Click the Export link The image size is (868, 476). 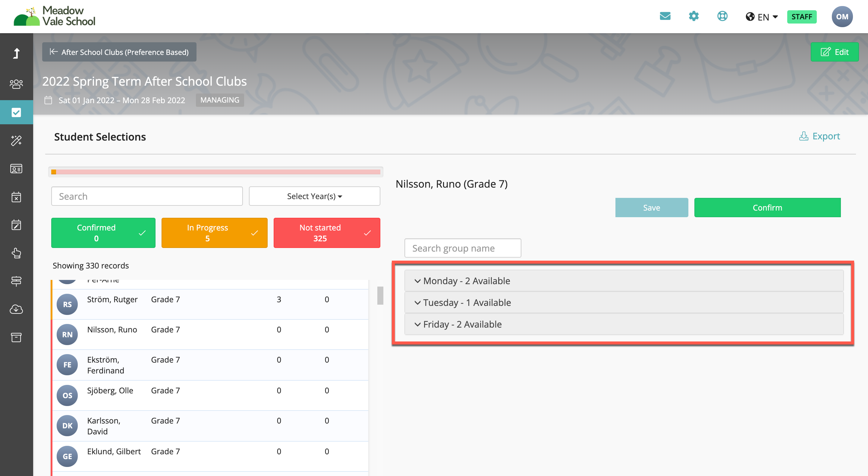coord(819,136)
